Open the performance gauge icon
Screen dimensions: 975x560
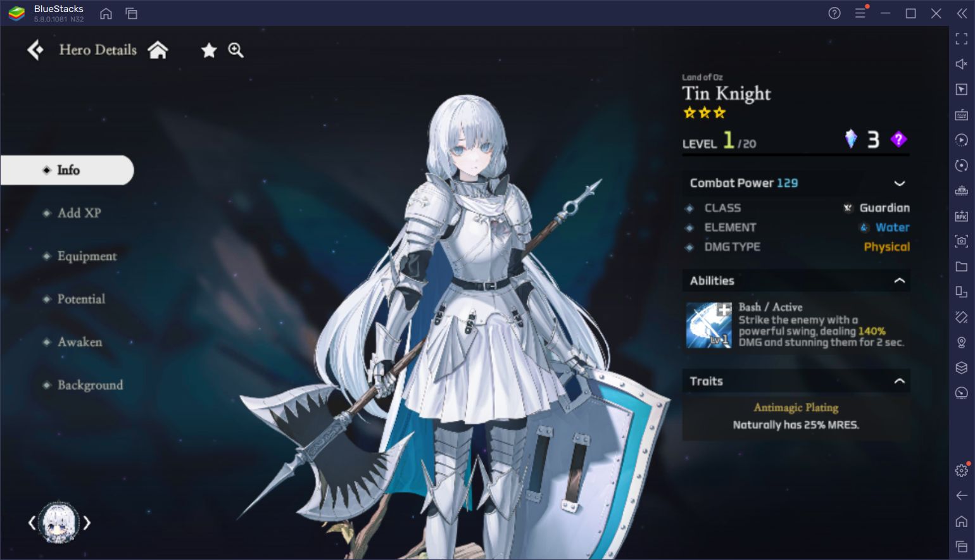coord(962,393)
